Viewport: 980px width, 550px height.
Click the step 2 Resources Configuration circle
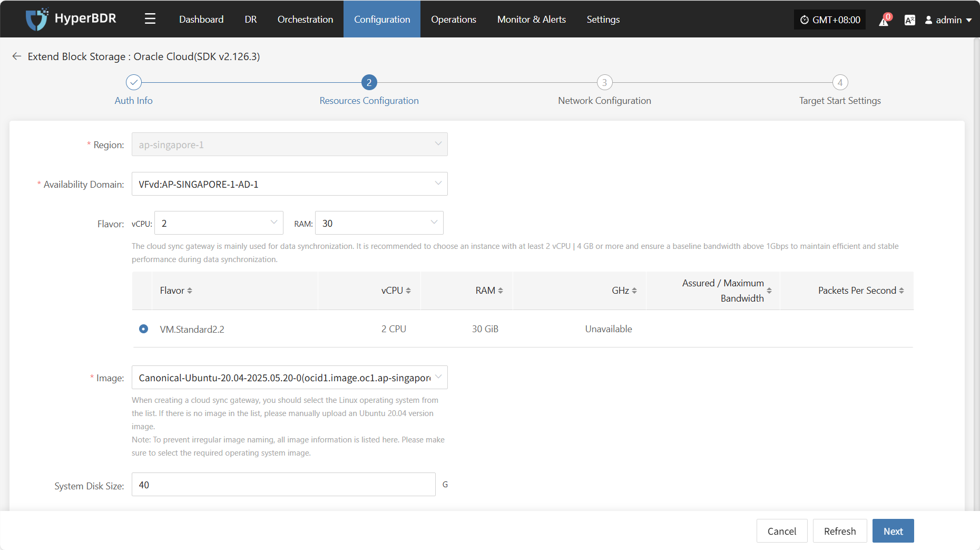369,82
